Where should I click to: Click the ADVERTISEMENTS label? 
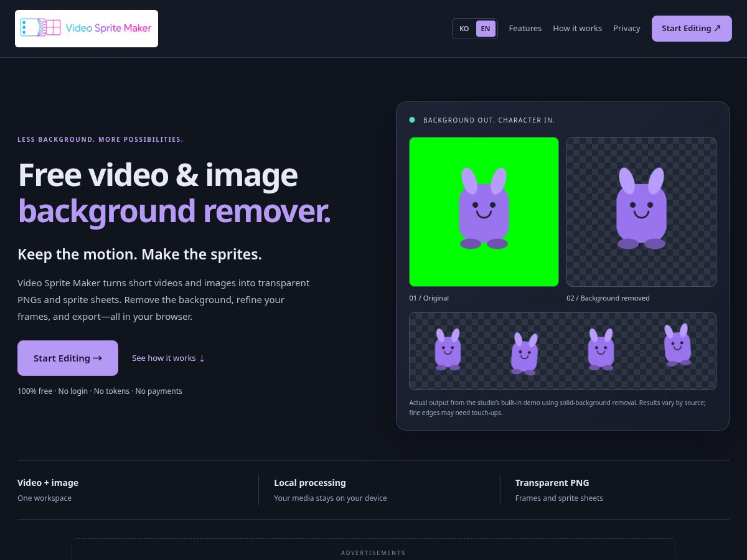click(374, 553)
